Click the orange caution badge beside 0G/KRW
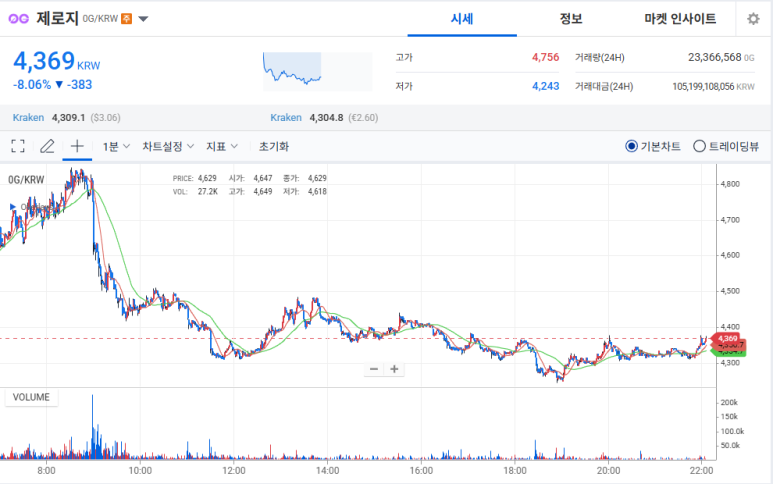The width and height of the screenshot is (773, 484). (x=126, y=19)
